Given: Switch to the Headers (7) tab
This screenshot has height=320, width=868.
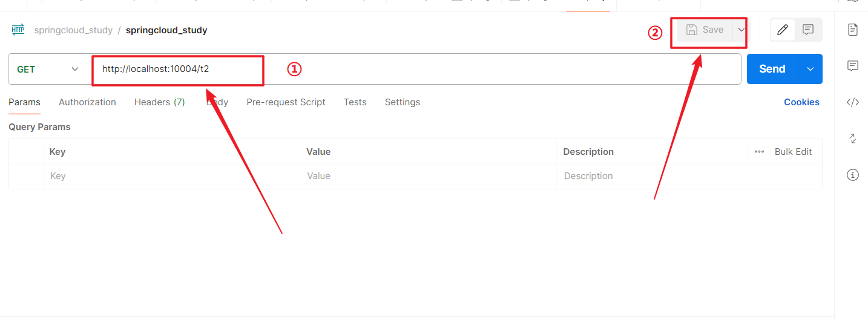Looking at the screenshot, I should [x=159, y=102].
